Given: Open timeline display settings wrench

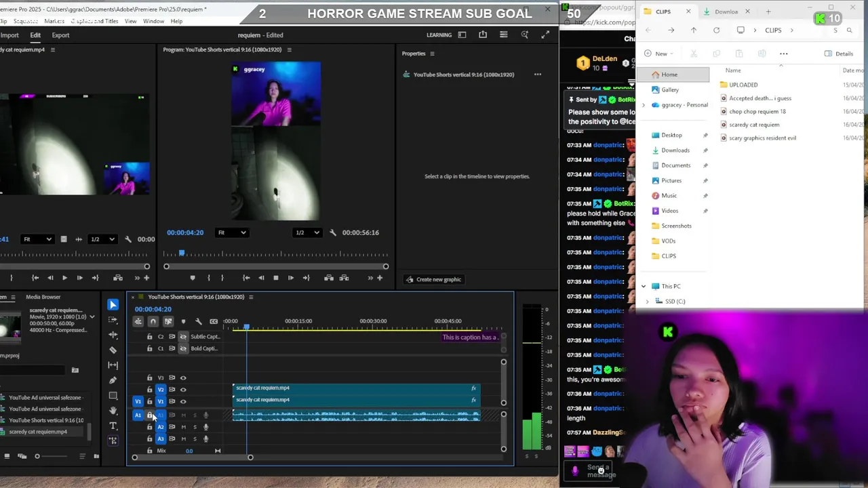Looking at the screenshot, I should tap(198, 321).
